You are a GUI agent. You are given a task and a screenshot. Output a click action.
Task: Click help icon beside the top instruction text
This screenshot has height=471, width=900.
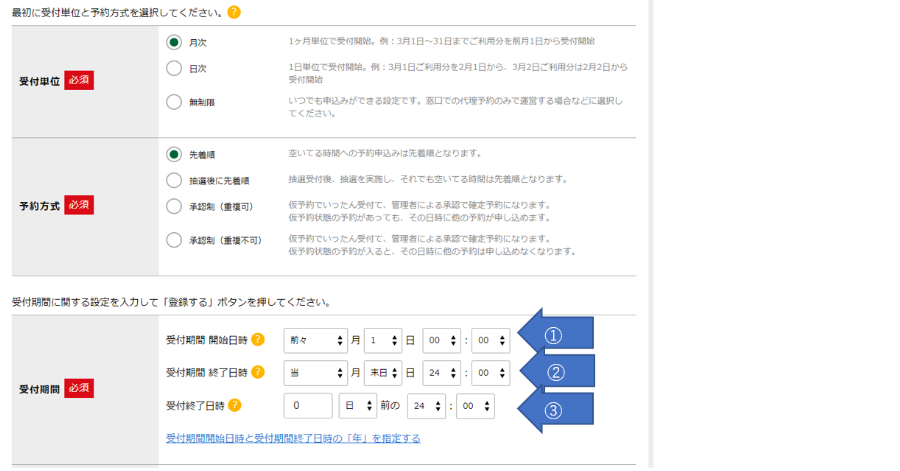coord(234,13)
